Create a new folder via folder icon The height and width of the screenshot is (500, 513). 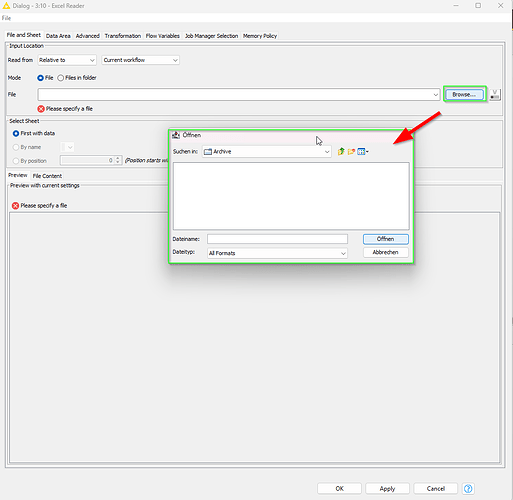click(x=351, y=152)
